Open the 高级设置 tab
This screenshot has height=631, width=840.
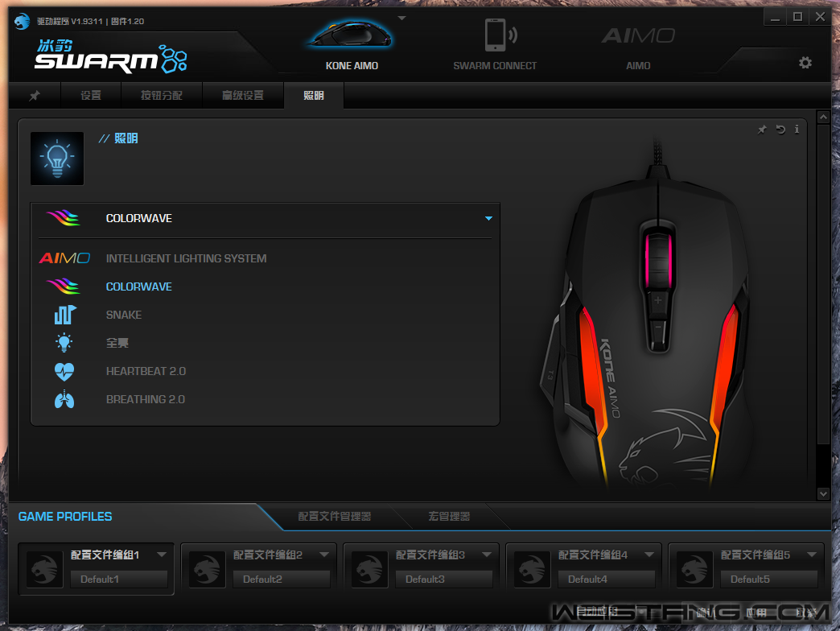click(243, 96)
